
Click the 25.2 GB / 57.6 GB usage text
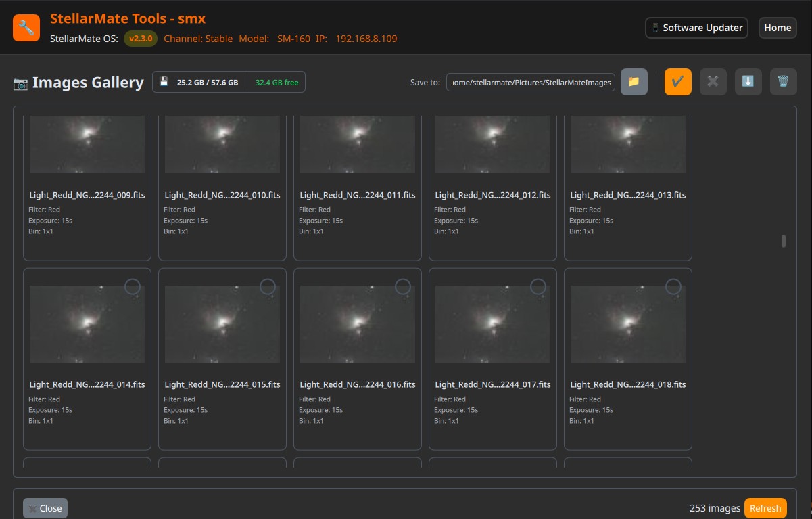click(x=208, y=83)
